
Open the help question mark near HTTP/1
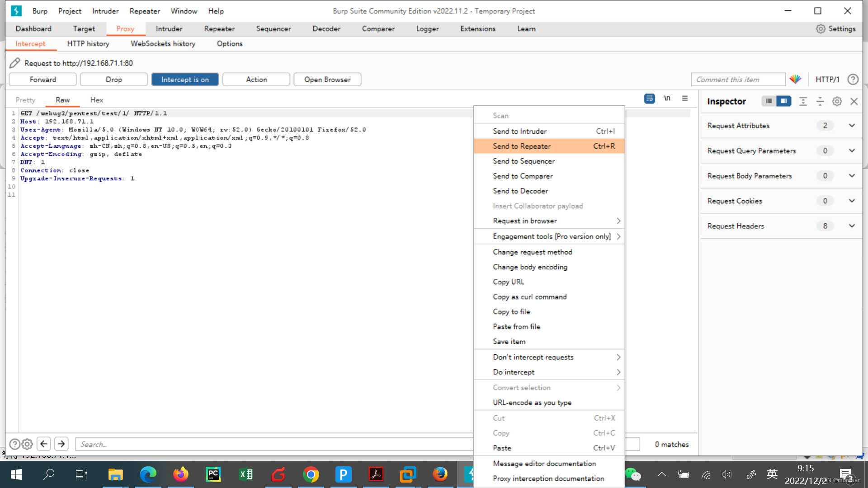853,80
